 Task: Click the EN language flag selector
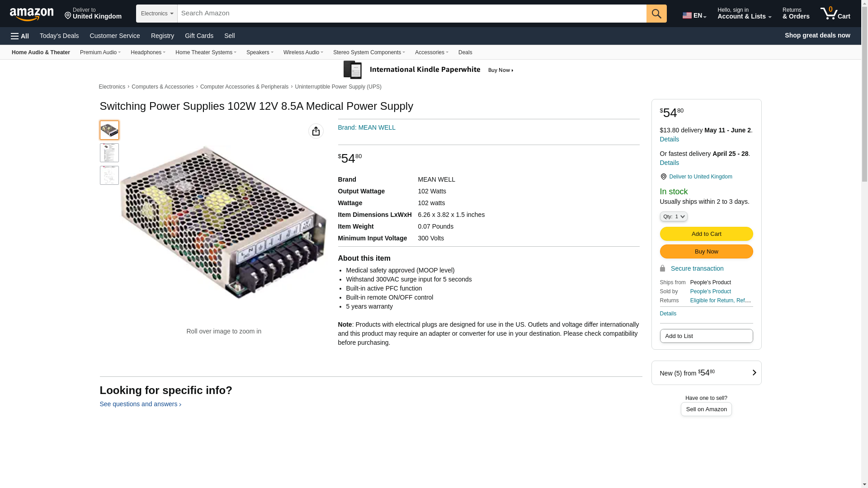click(x=694, y=15)
